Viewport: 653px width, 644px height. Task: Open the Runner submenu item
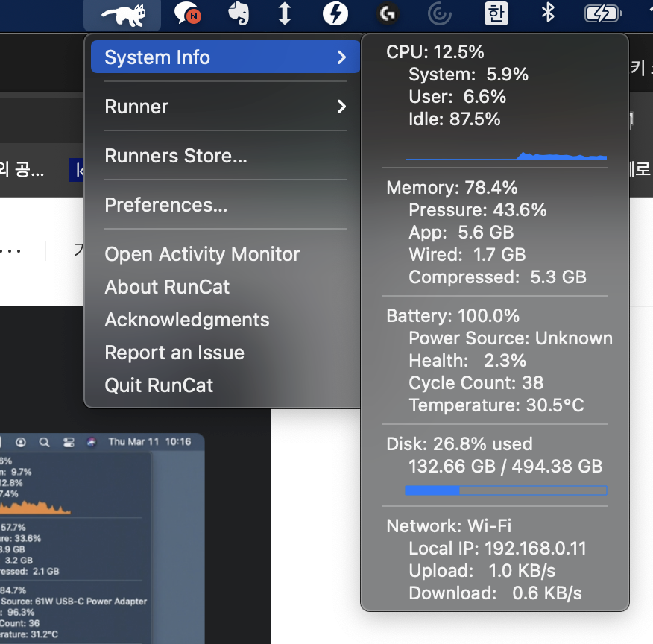pyautogui.click(x=225, y=107)
